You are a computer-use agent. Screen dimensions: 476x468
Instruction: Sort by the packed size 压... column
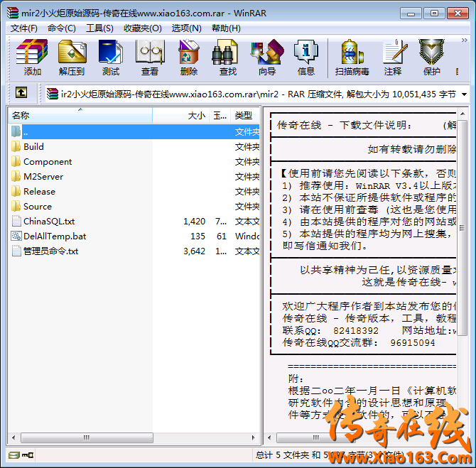220,115
